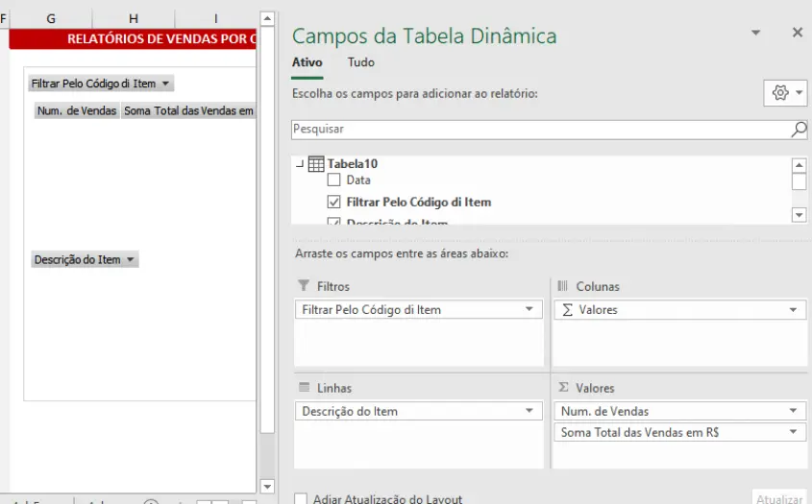Click the Valores sigma icon header
Viewport: 812px width, 504px height.
(x=563, y=387)
